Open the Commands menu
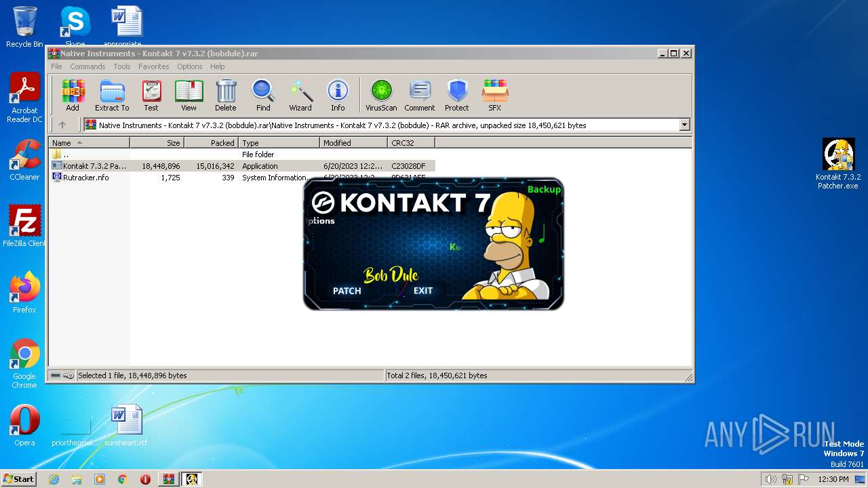 [x=87, y=66]
